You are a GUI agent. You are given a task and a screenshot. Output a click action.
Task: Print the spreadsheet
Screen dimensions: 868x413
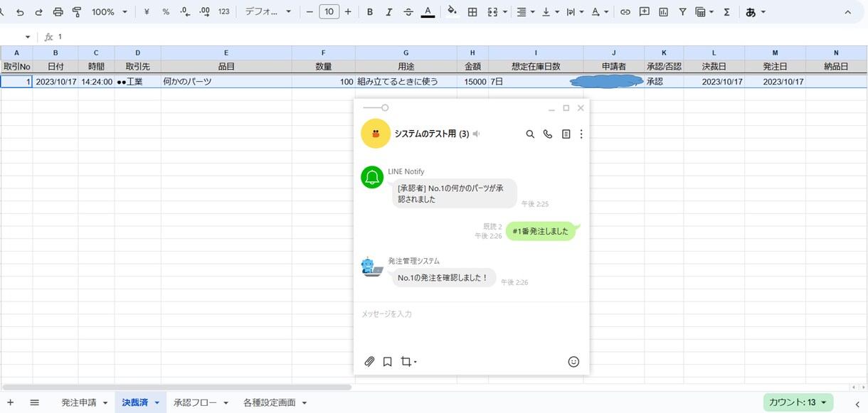pyautogui.click(x=58, y=12)
